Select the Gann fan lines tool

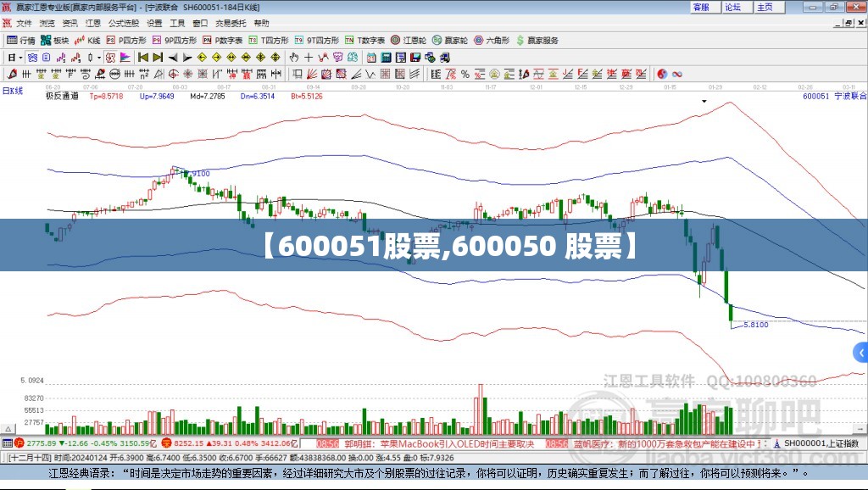click(x=313, y=74)
